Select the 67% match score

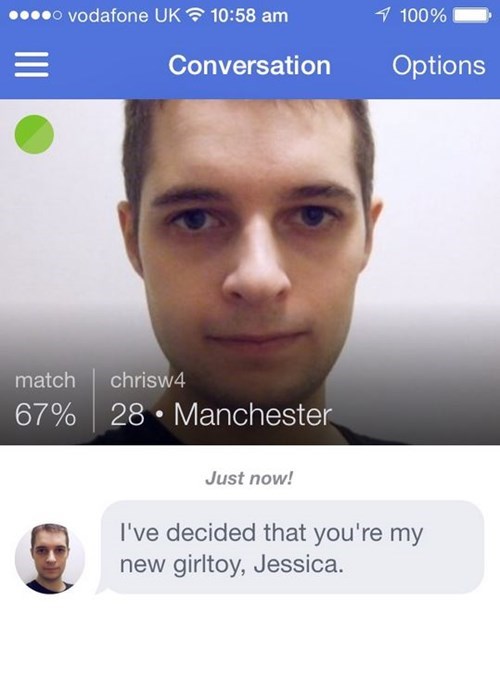pyautogui.click(x=45, y=415)
